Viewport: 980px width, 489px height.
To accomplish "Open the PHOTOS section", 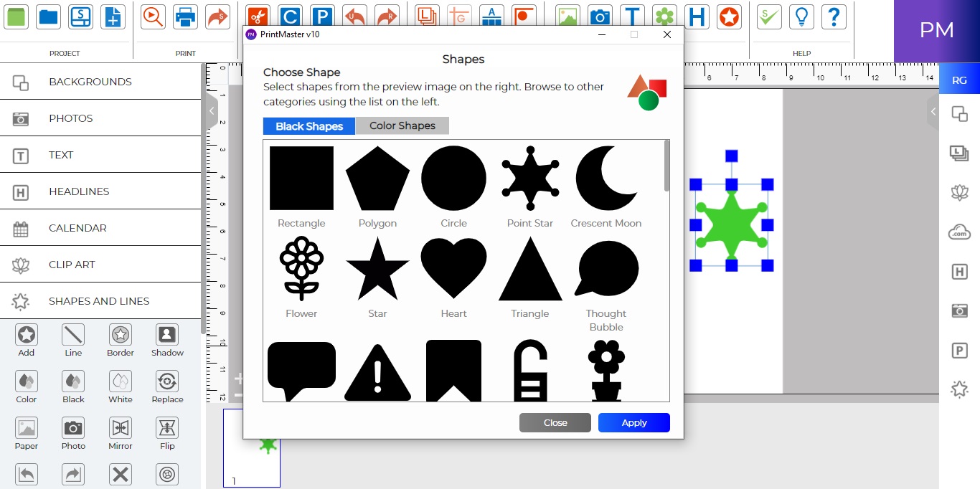I will point(100,118).
